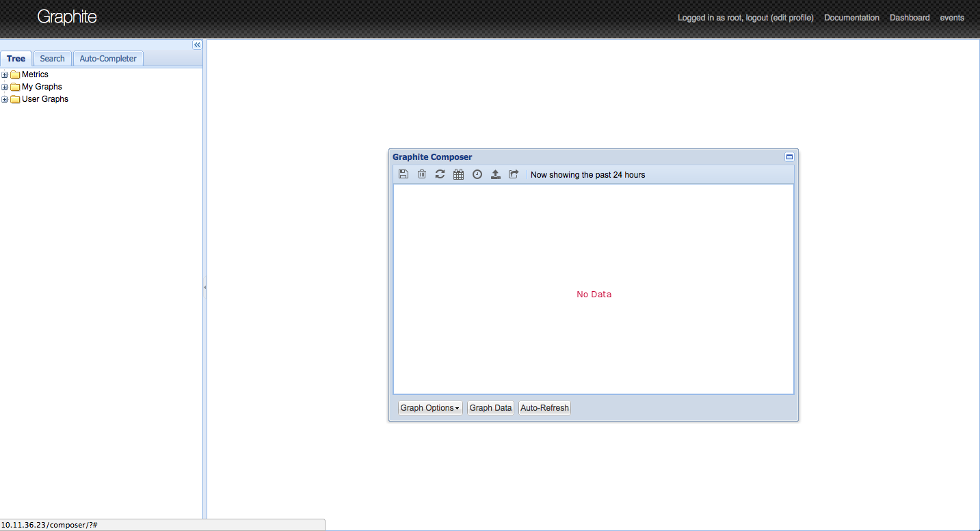
Task: Click the Delete graph trash icon
Action: [422, 174]
